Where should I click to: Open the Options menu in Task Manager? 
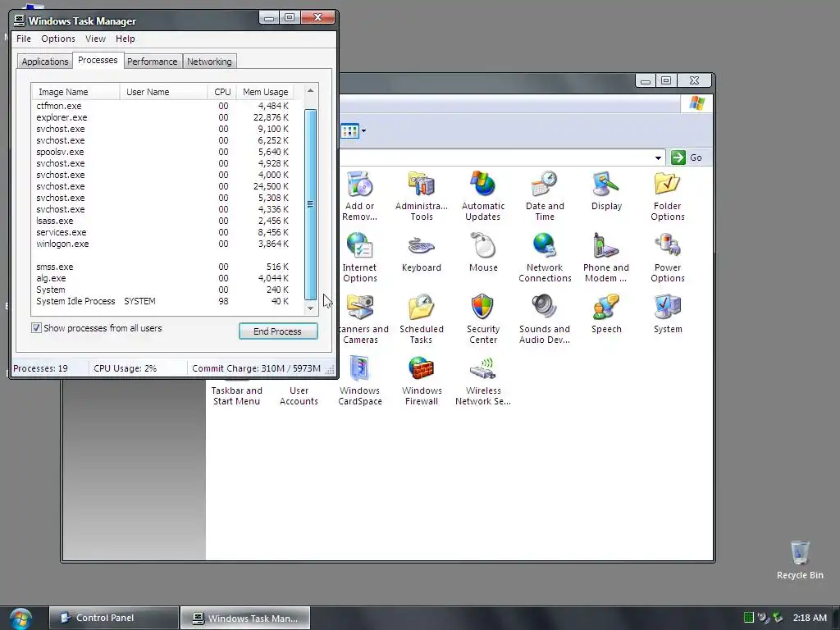(x=58, y=39)
